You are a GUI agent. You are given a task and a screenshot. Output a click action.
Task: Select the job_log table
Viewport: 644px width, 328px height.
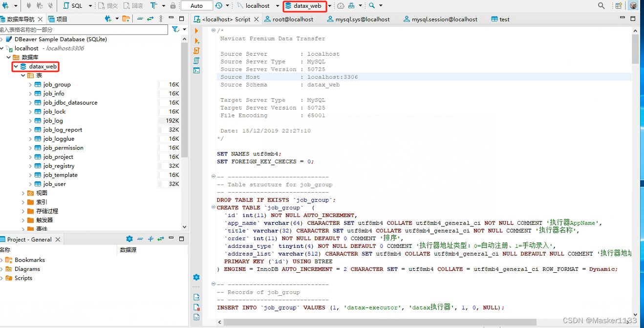pyautogui.click(x=53, y=121)
